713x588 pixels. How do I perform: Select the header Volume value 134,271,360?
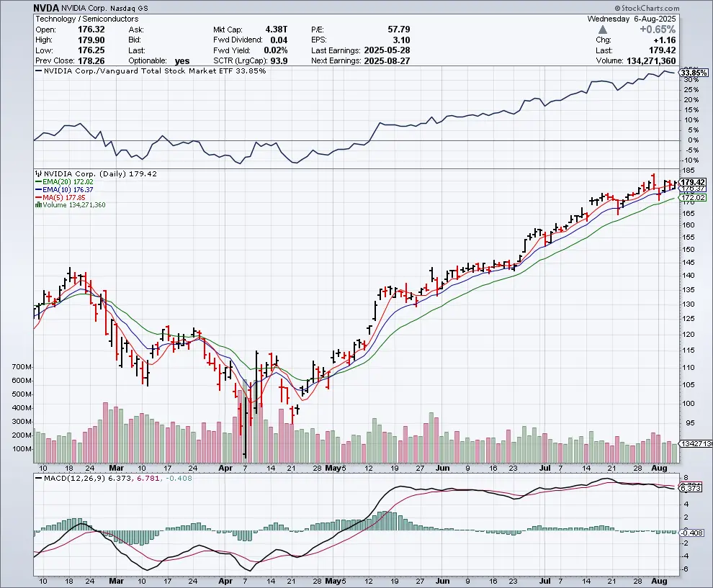651,61
